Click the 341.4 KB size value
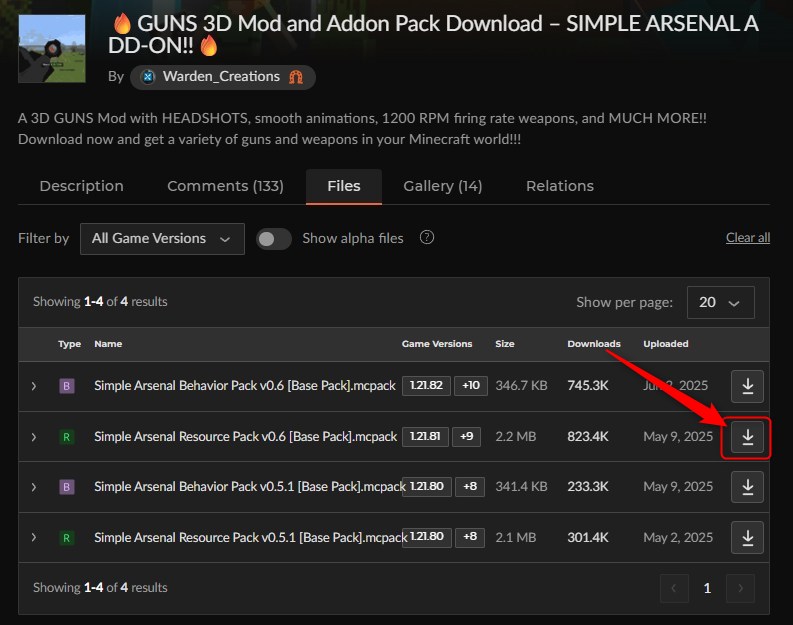The width and height of the screenshot is (793, 625). [521, 486]
